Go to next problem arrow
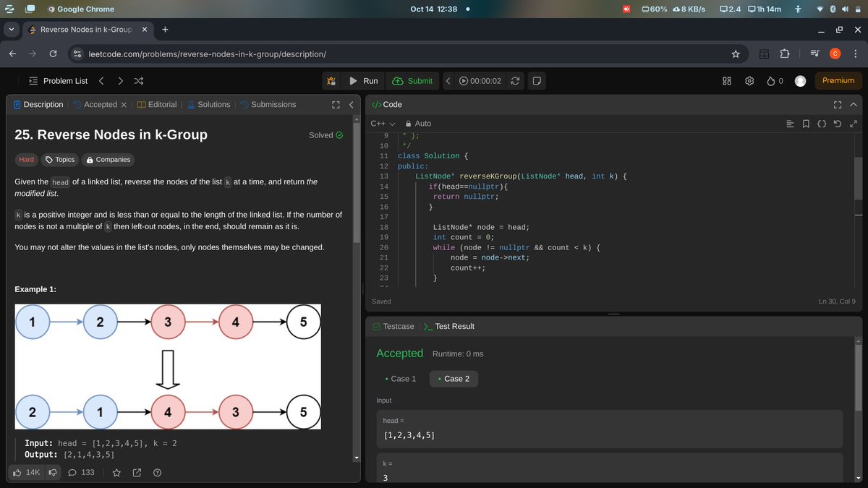 point(120,81)
